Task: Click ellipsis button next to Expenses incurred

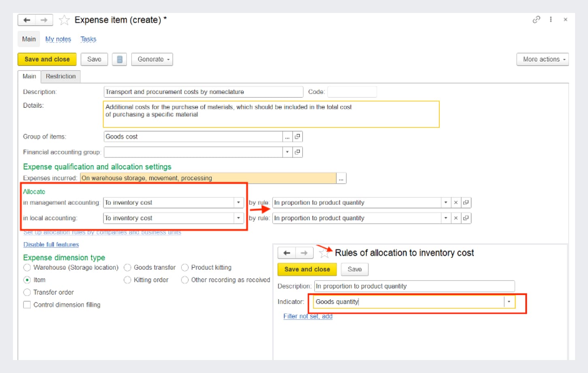Action: pyautogui.click(x=341, y=178)
